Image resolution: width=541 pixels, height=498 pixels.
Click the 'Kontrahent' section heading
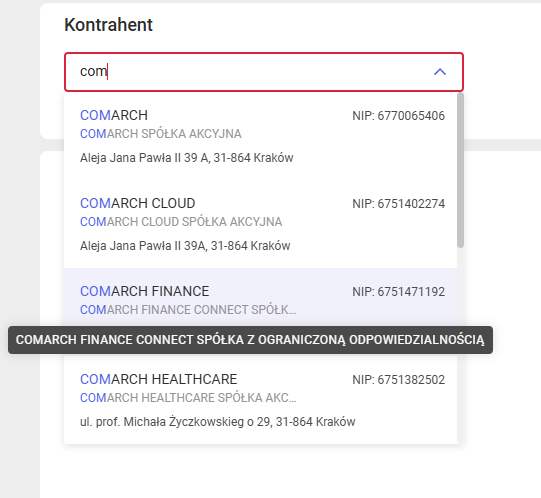click(x=108, y=25)
